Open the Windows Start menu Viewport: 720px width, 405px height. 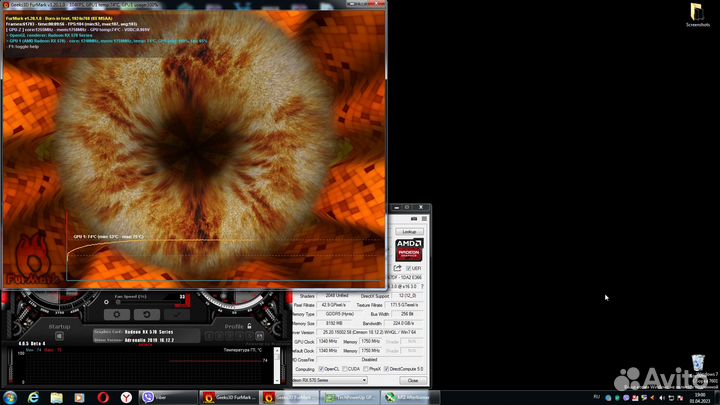click(10, 397)
